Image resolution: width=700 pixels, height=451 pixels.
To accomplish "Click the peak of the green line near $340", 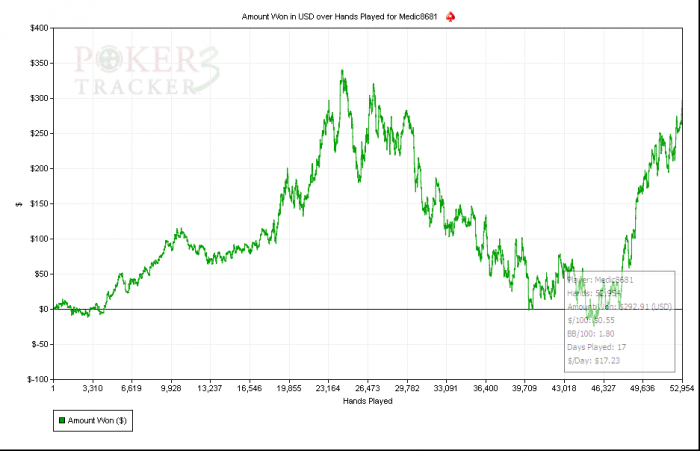I will pos(342,71).
